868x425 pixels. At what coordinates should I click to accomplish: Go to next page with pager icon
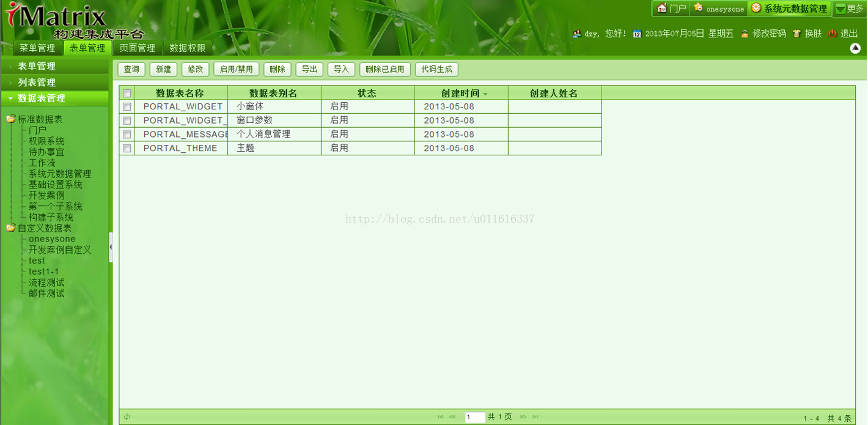point(523,417)
